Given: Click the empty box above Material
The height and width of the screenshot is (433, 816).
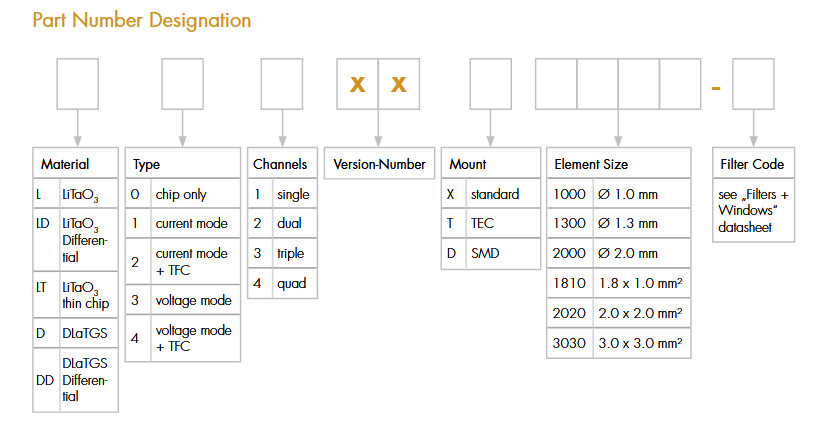Looking at the screenshot, I should [x=77, y=84].
